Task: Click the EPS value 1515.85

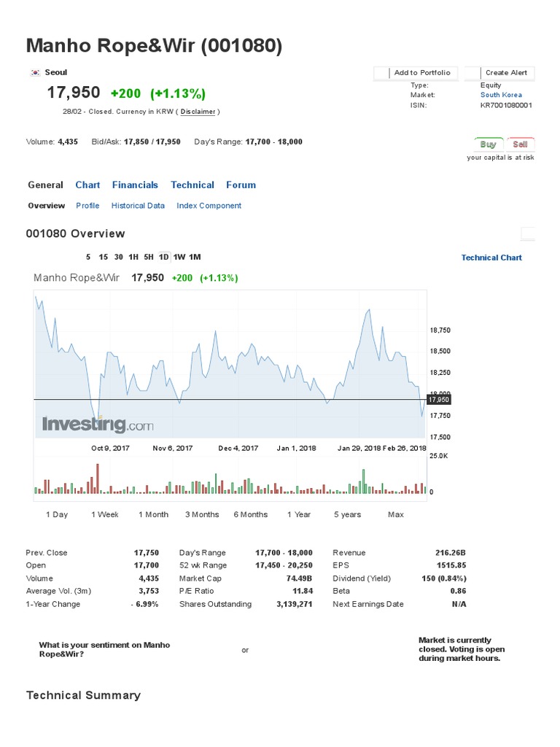Action: (x=451, y=565)
